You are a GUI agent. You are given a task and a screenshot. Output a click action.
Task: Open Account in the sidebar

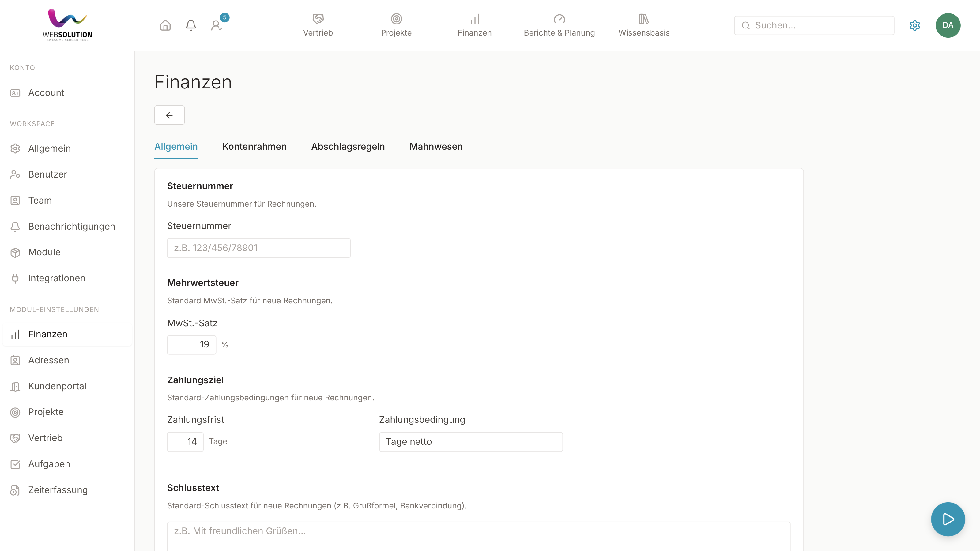point(67,93)
